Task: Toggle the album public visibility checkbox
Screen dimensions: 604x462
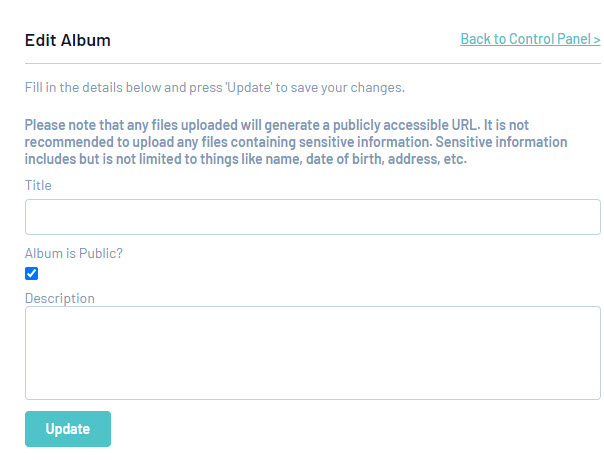Action: click(32, 274)
